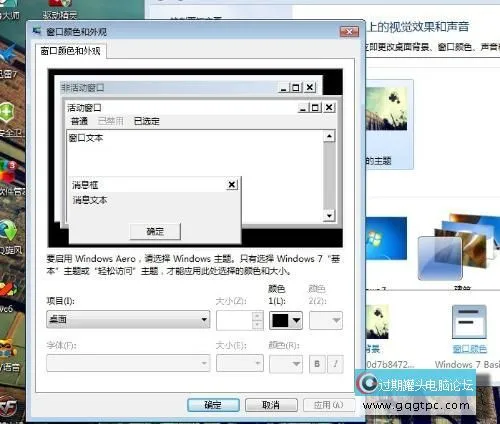Viewport: 500px width, 424px height.
Task: Click the active window minimize icon in preview
Action: (x=303, y=107)
